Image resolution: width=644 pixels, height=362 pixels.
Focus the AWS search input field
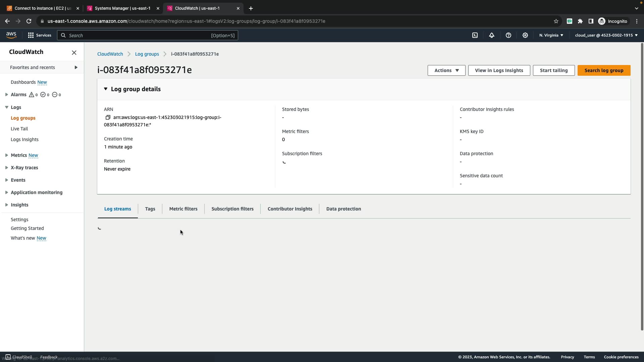click(x=141, y=35)
